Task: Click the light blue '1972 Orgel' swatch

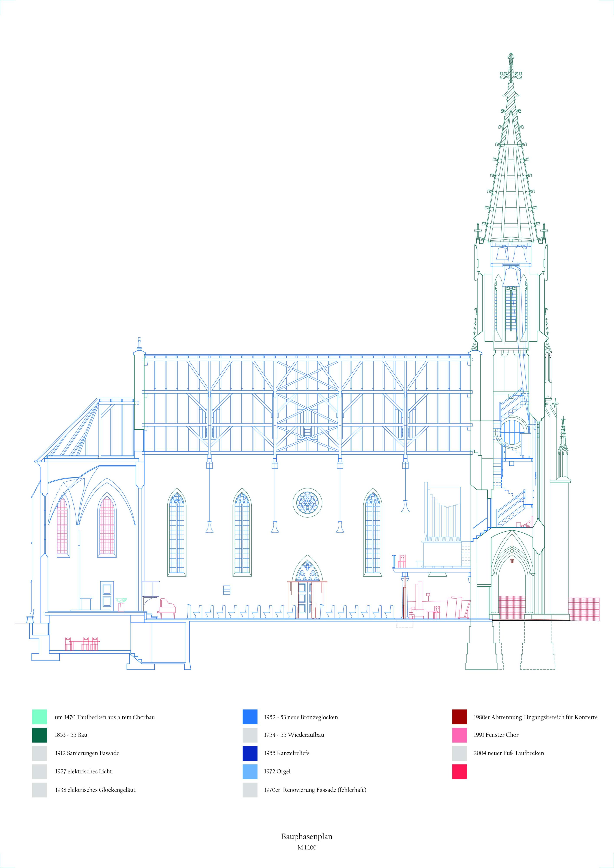Action: (x=250, y=772)
